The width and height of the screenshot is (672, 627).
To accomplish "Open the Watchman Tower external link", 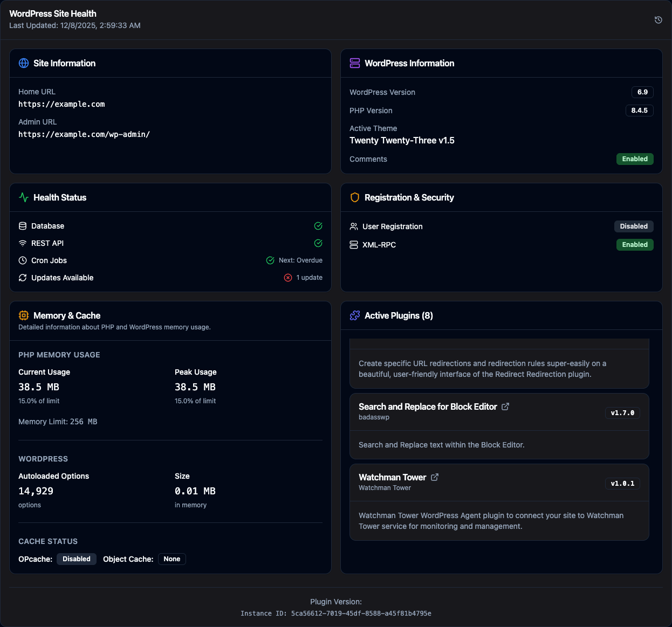I will [435, 477].
